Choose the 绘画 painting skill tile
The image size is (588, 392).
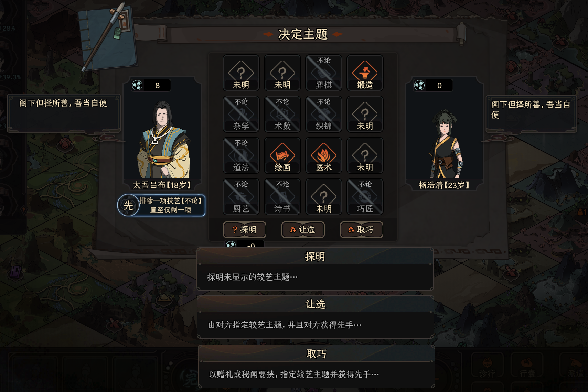[x=282, y=155]
